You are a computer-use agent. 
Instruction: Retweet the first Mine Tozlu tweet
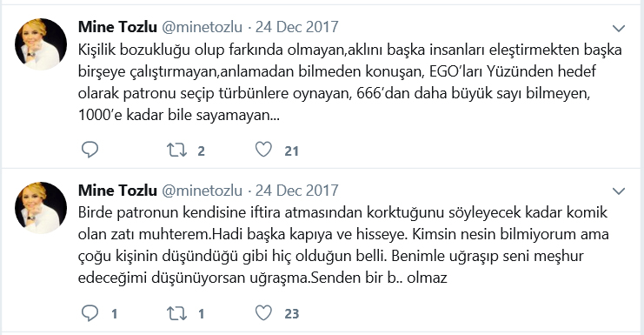coord(176,150)
